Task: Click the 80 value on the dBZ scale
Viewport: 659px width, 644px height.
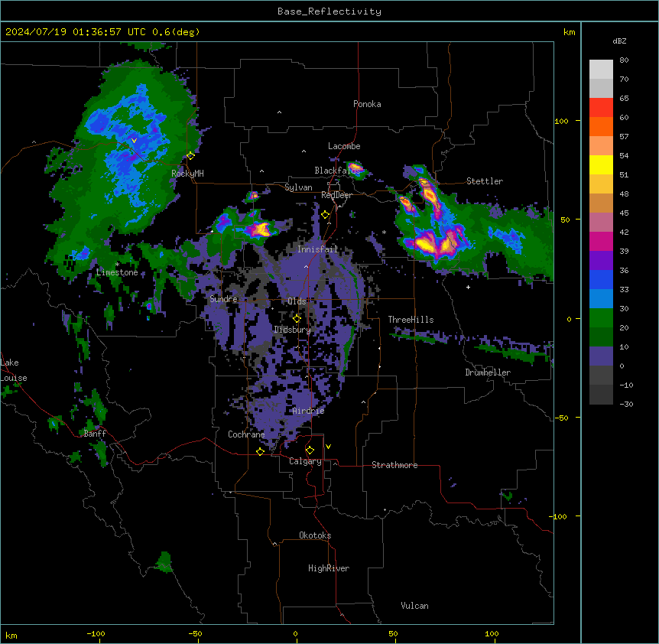Action: tap(624, 60)
